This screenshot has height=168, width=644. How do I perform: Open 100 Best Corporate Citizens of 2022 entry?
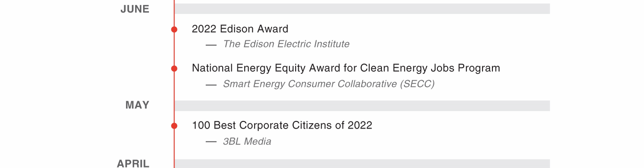[282, 125]
